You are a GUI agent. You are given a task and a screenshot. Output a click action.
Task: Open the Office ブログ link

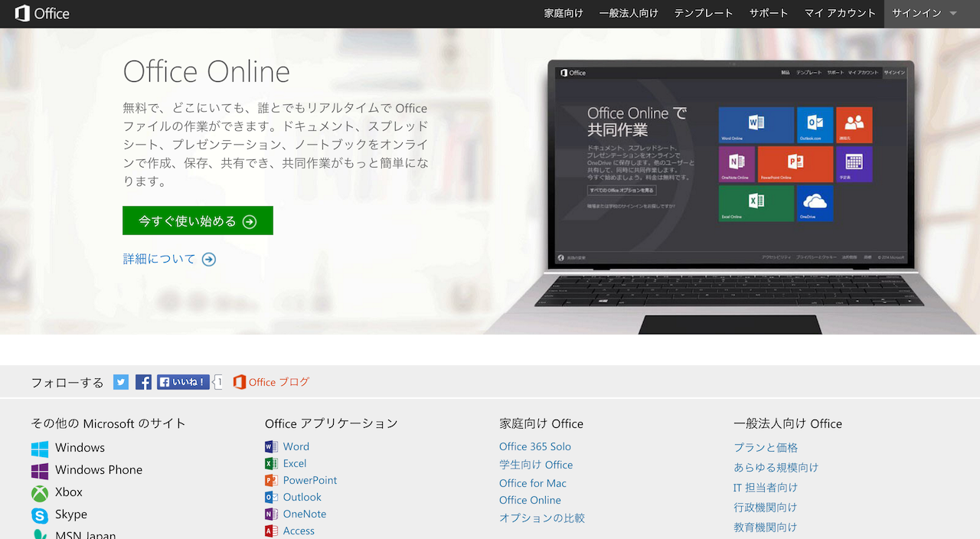(x=279, y=382)
